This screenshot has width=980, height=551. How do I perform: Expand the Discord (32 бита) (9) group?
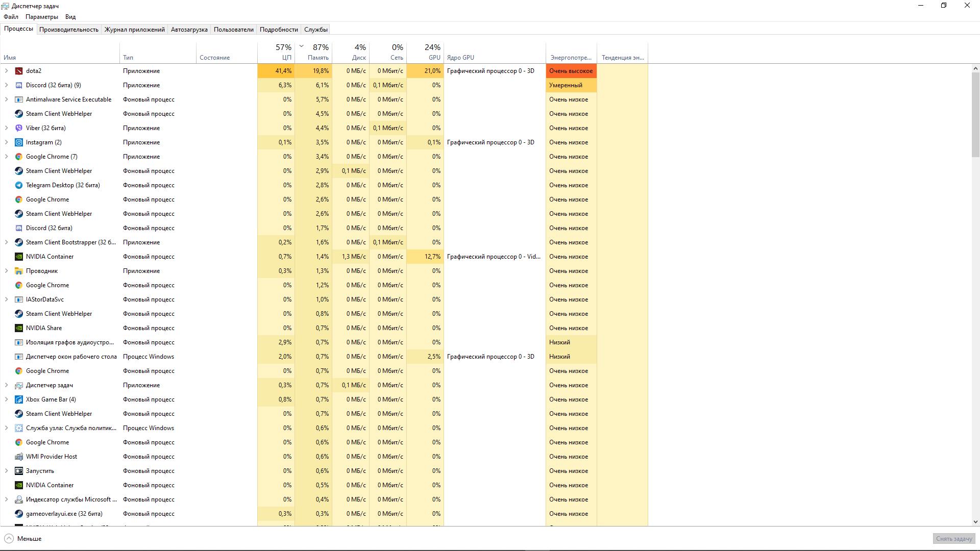pos(6,85)
